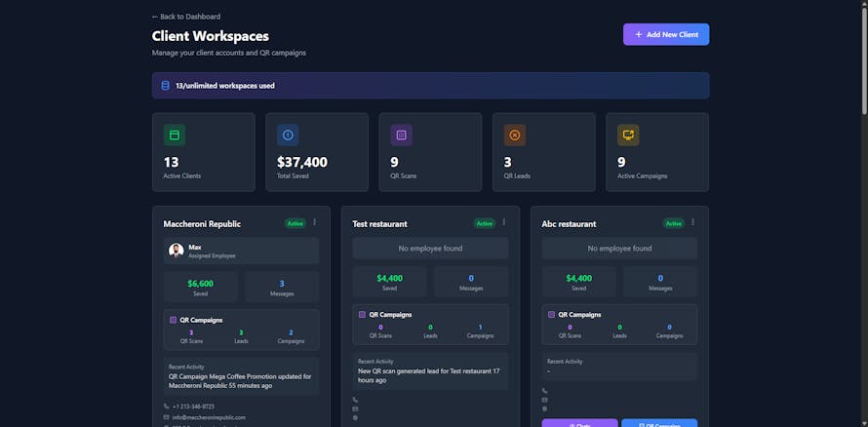Click the Total Saved blue icon

click(288, 136)
